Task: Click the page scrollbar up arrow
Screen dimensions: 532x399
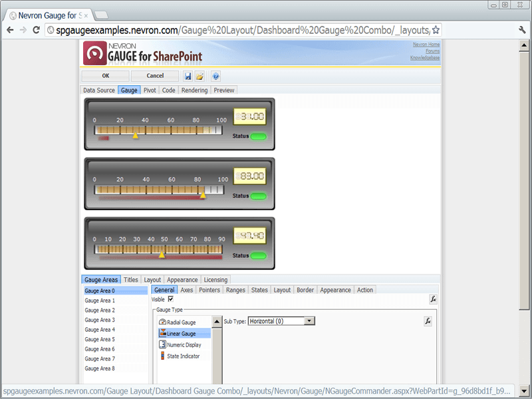Action: pos(524,45)
